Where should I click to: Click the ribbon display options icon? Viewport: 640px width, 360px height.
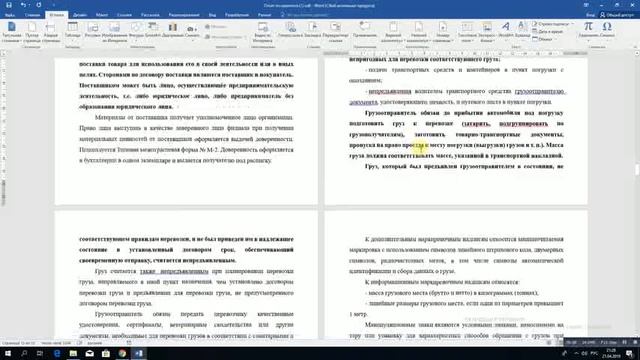coord(586,5)
